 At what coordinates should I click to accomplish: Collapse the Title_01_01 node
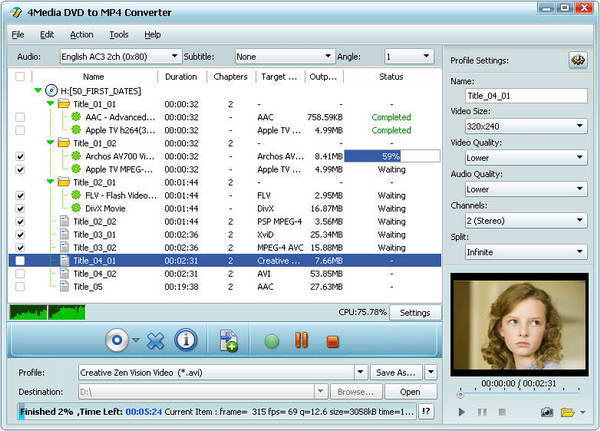(x=50, y=103)
